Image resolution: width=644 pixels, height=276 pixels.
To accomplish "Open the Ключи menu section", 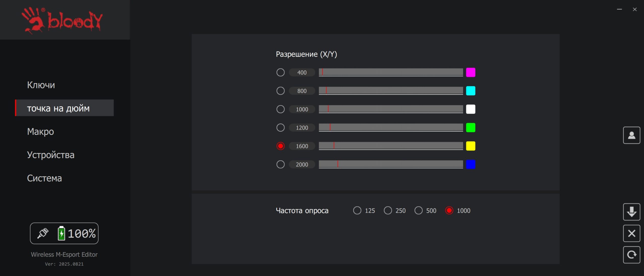I will pyautogui.click(x=41, y=85).
